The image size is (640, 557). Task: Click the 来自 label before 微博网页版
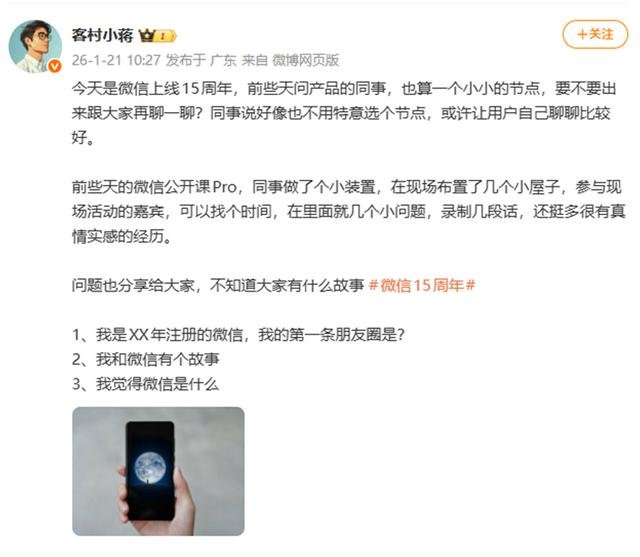tap(254, 60)
